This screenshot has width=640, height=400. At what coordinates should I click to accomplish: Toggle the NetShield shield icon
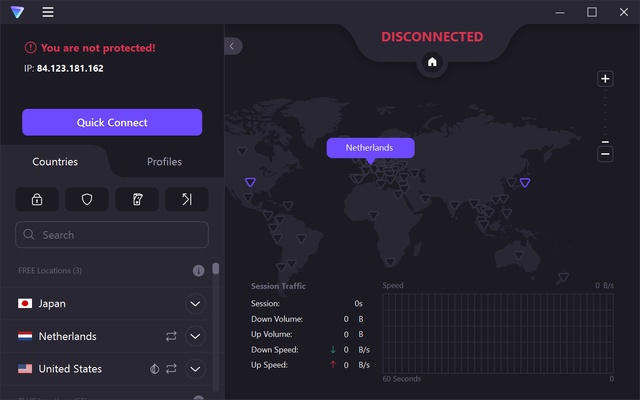(87, 199)
